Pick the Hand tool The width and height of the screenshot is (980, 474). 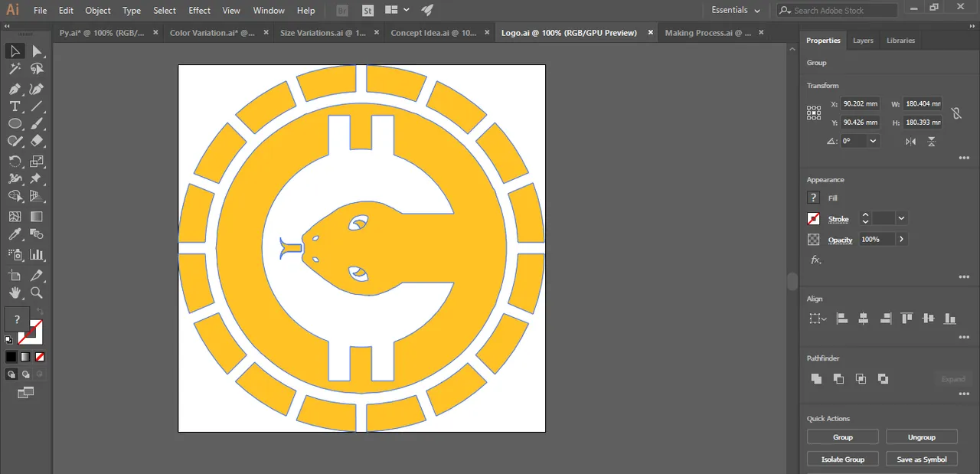click(x=15, y=293)
